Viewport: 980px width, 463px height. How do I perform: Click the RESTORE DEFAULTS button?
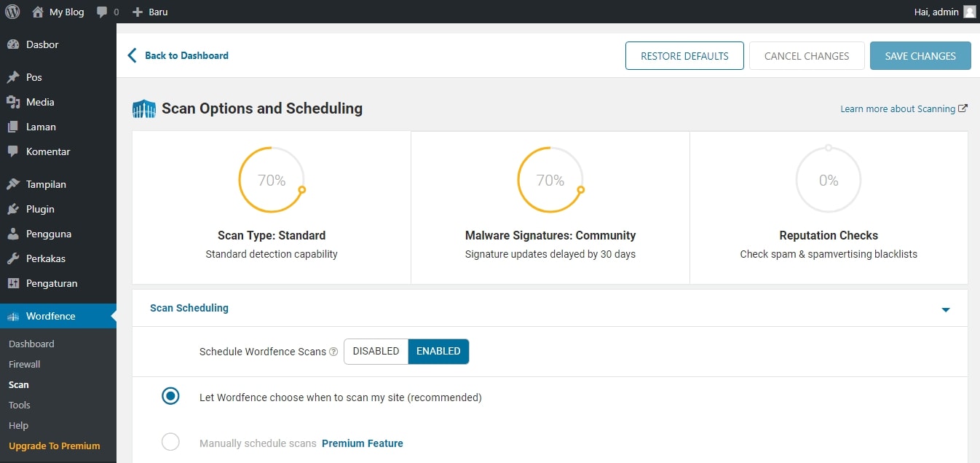684,56
